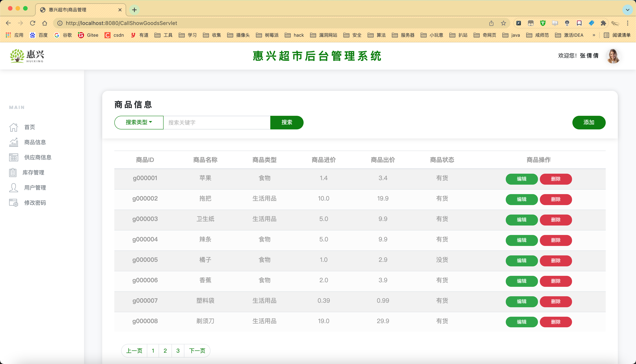Click the 供应商信息 sidebar icon
636x364 pixels.
click(x=14, y=157)
